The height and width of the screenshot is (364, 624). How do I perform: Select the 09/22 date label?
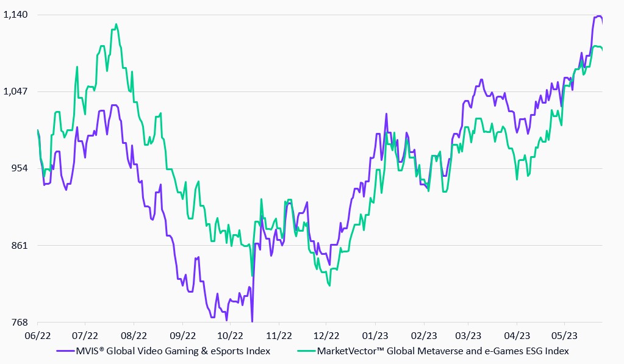tap(182, 336)
